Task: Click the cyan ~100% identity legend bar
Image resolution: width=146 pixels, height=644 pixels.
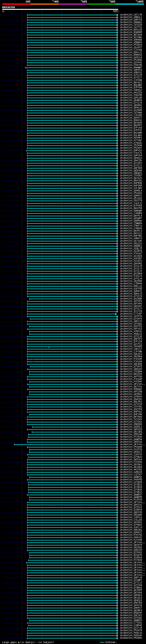Action: coord(130,4)
